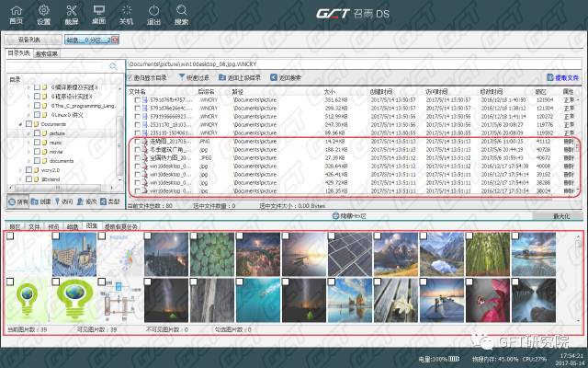This screenshot has height=368, width=588.
Task: Select the 图集 gallery tab
Action: tap(92, 225)
